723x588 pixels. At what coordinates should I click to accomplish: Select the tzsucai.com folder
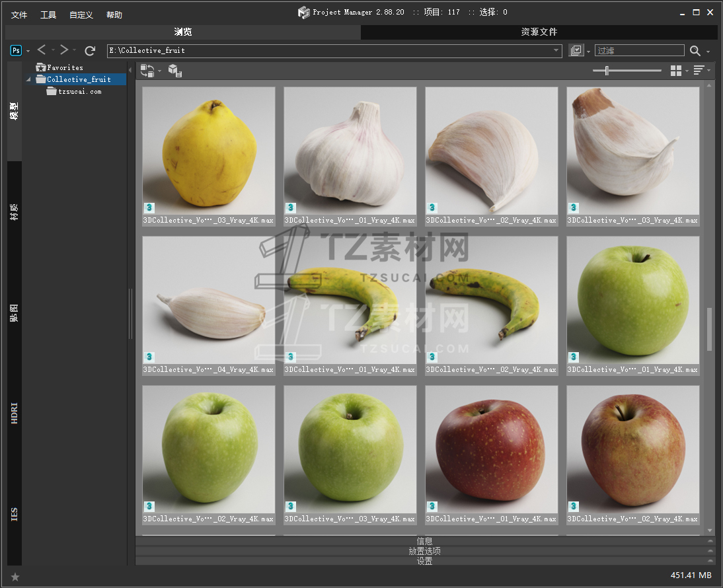pyautogui.click(x=79, y=92)
